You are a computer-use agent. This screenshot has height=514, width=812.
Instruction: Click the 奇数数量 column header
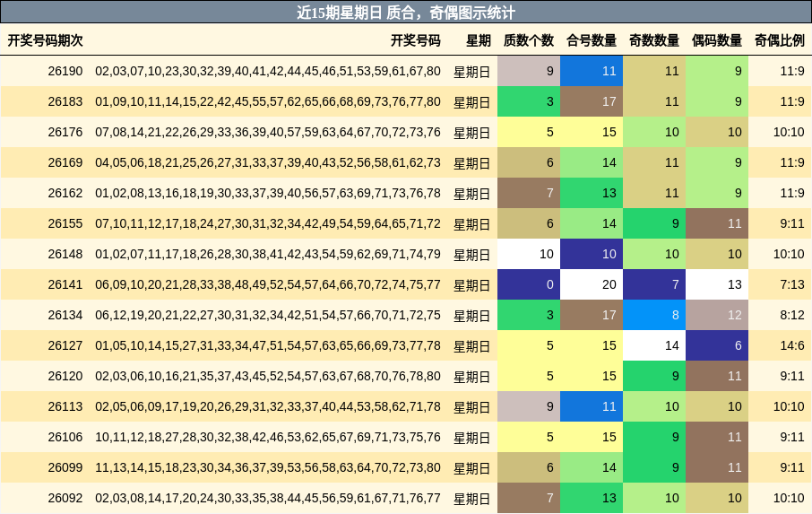[x=653, y=40]
